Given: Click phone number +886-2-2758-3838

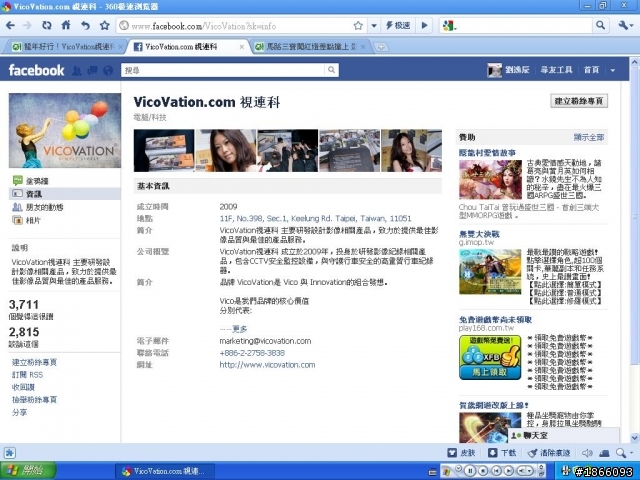Looking at the screenshot, I should click(x=252, y=353).
